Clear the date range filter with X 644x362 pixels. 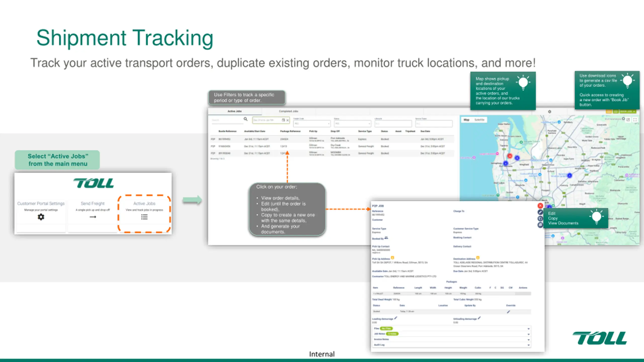[x=288, y=120]
